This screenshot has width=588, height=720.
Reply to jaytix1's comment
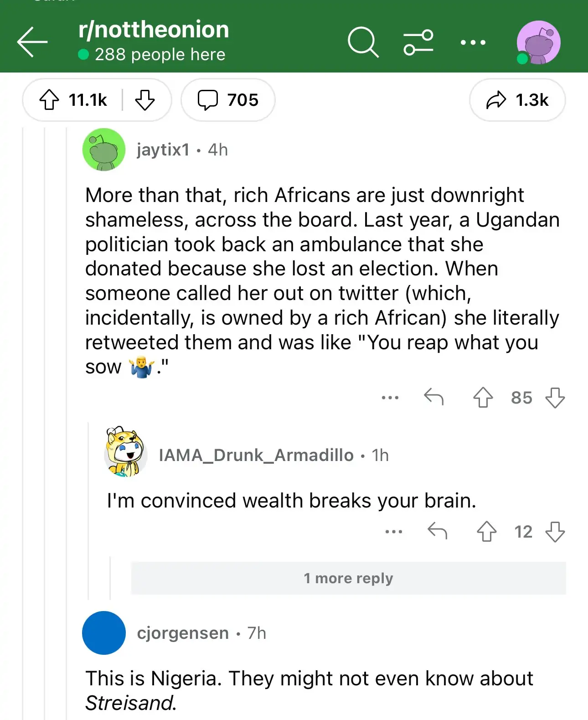(433, 397)
